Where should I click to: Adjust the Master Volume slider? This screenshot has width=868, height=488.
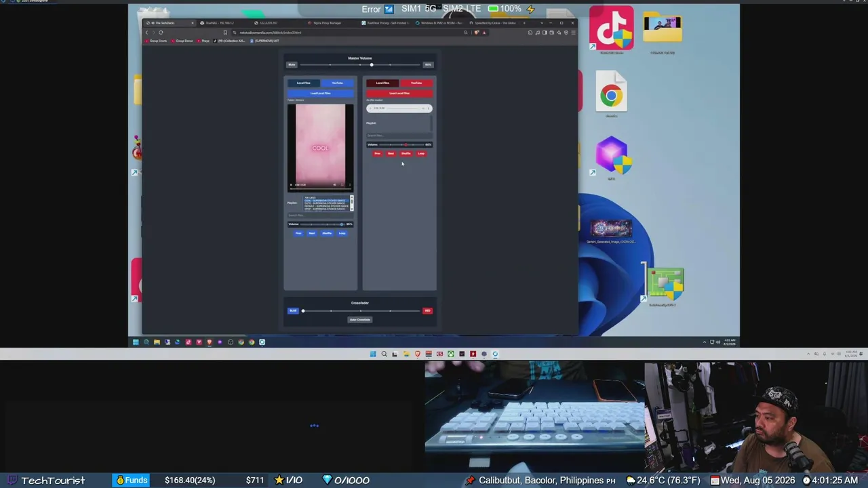point(360,65)
